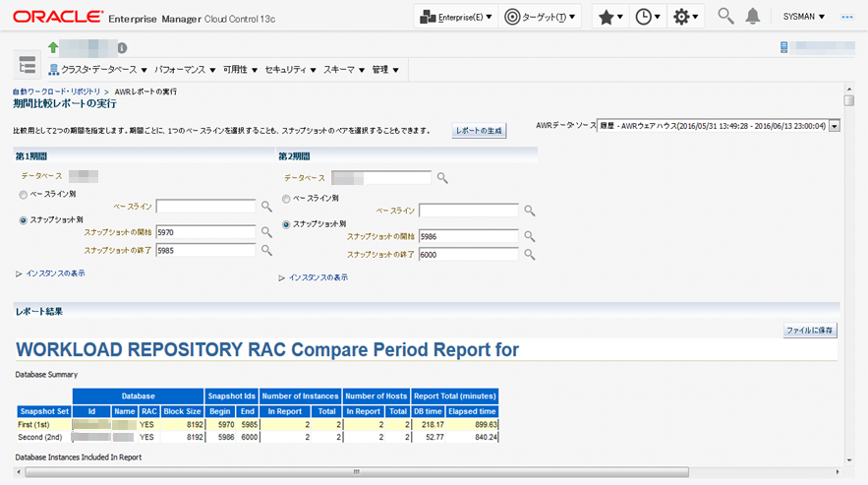Search database for second period
This screenshot has height=485, width=868.
(x=441, y=178)
